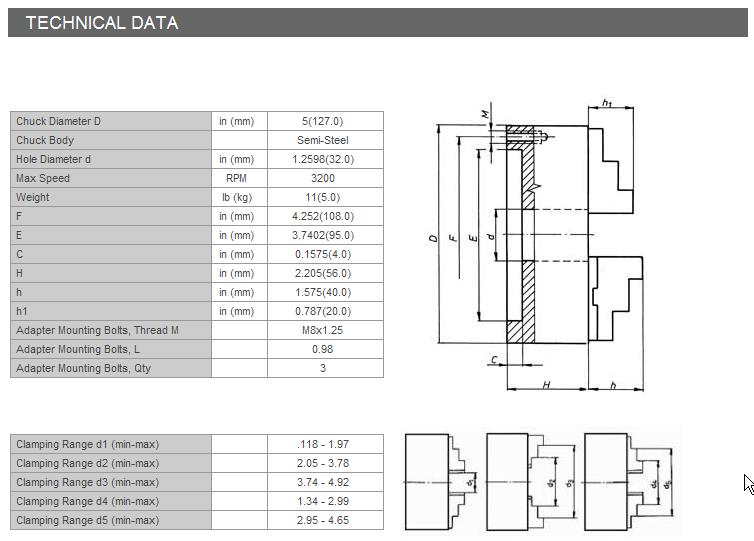Click the H dimension letter under drawing

point(546,385)
